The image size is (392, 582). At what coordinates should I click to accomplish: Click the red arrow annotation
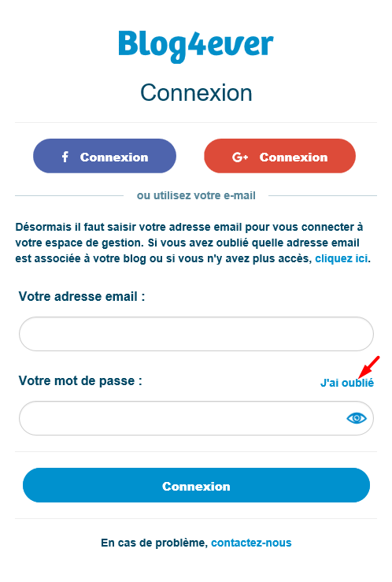[x=369, y=366]
